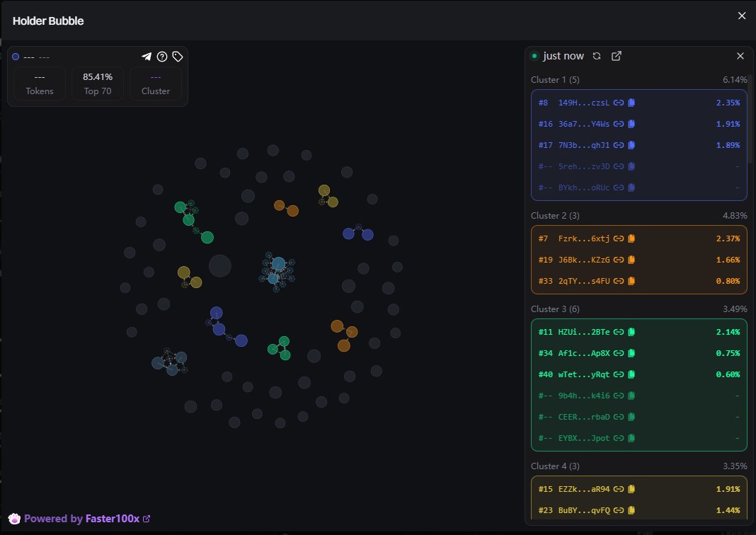Image resolution: width=756 pixels, height=535 pixels.
Task: Click the 6.14% Cluster 1 total
Action: [735, 80]
